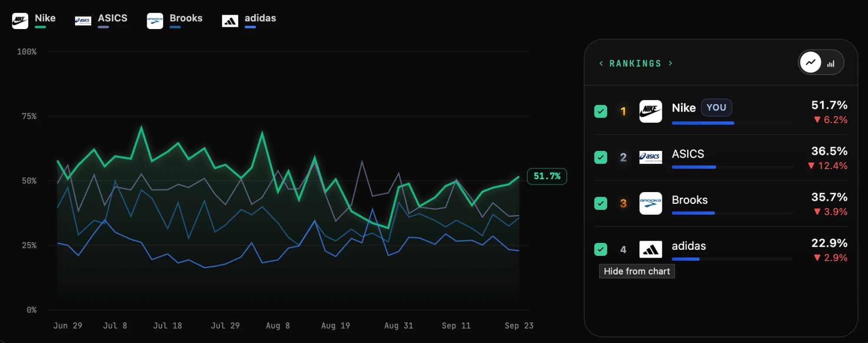This screenshot has height=343, width=868.
Task: Switch to line chart view
Action: pos(810,63)
